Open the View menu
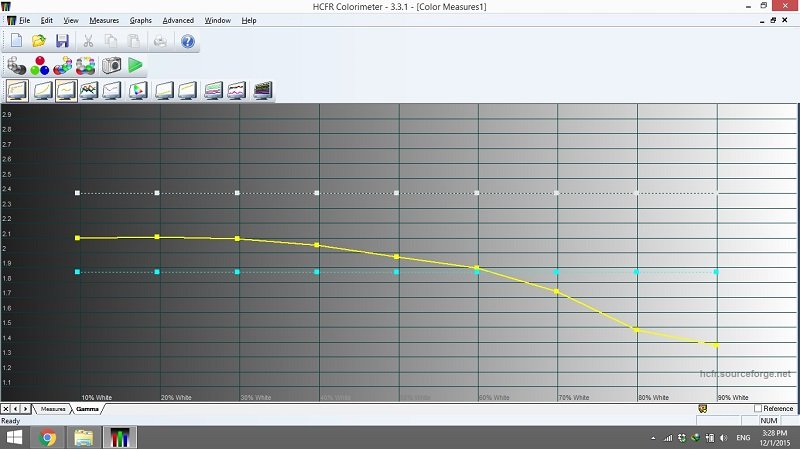Viewport: 800px width, 449px height. click(x=71, y=20)
